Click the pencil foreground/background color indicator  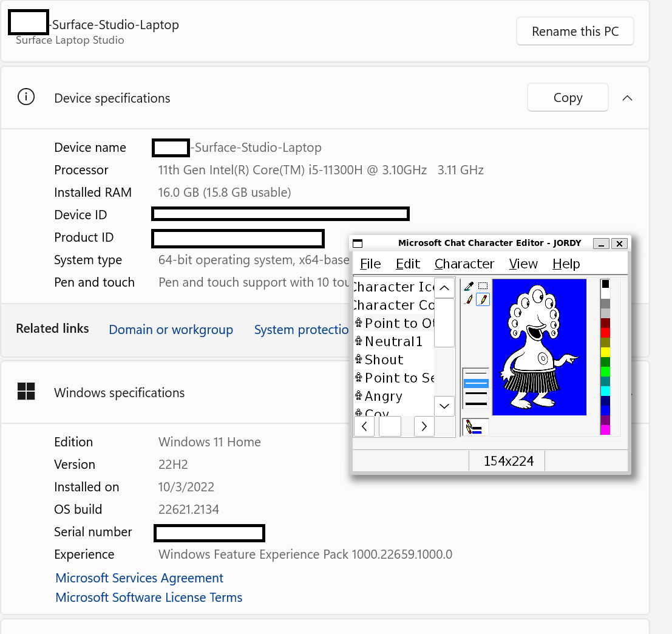pos(475,428)
